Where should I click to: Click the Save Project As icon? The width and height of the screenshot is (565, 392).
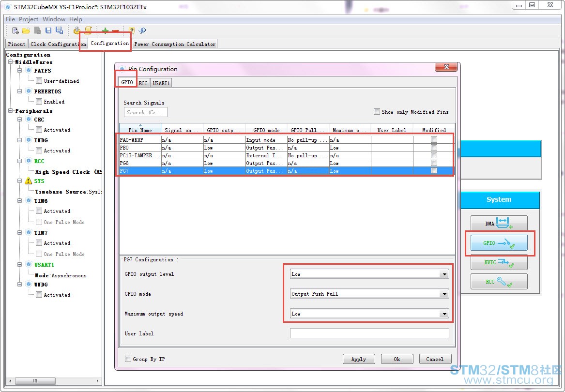(59, 30)
